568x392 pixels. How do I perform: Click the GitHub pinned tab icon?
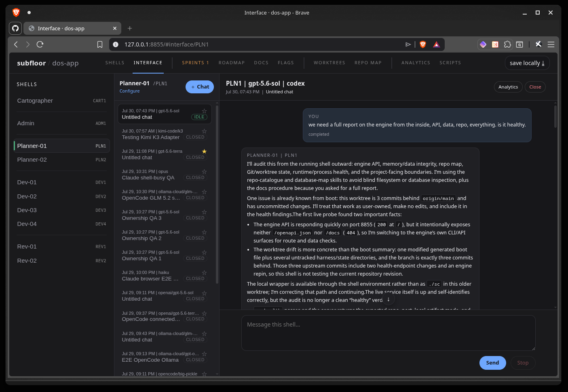tap(15, 28)
